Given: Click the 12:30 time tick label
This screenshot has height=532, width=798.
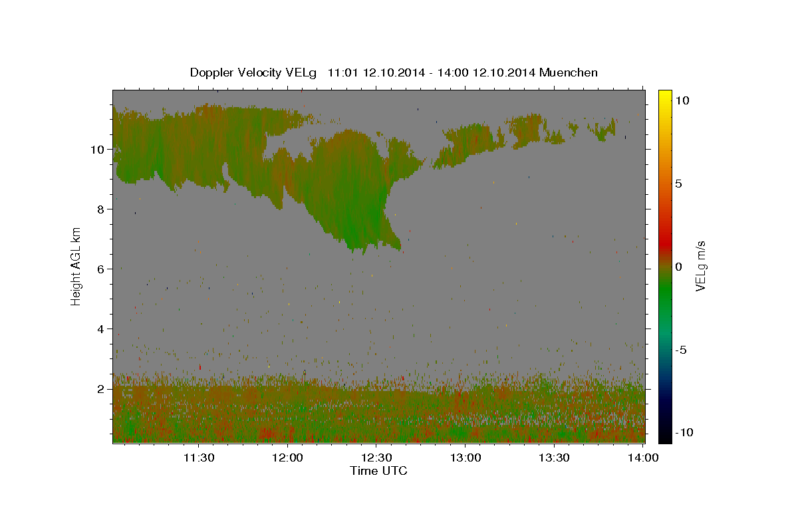Looking at the screenshot, I should tap(376, 458).
